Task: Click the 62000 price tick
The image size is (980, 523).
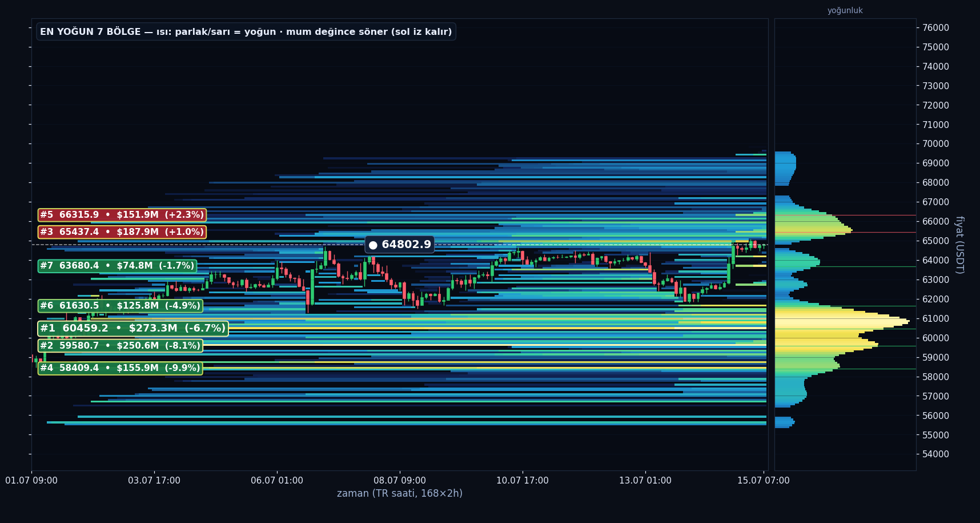Action: (x=935, y=299)
